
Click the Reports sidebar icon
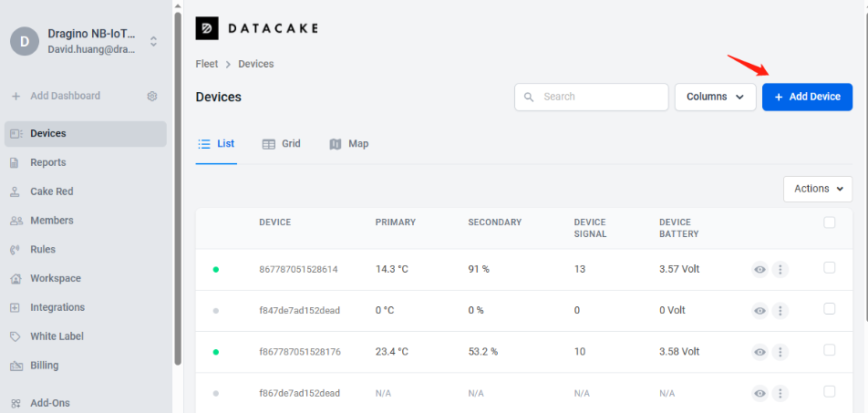click(x=15, y=163)
